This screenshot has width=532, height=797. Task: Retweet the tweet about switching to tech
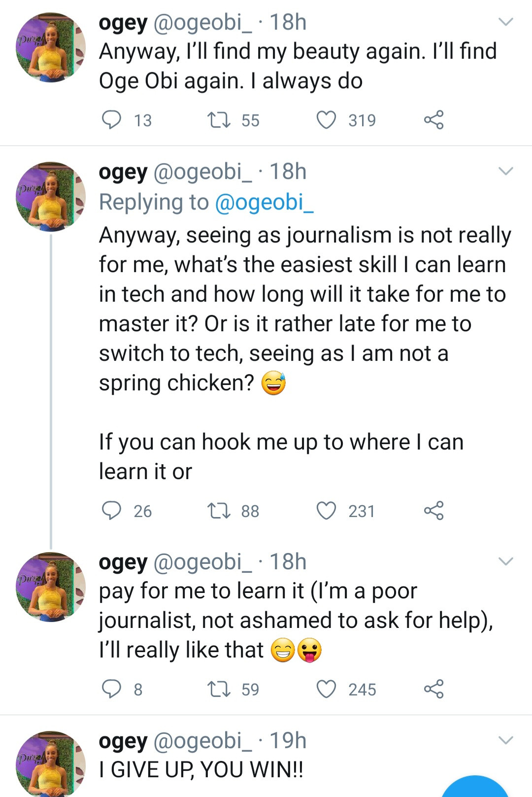218,511
